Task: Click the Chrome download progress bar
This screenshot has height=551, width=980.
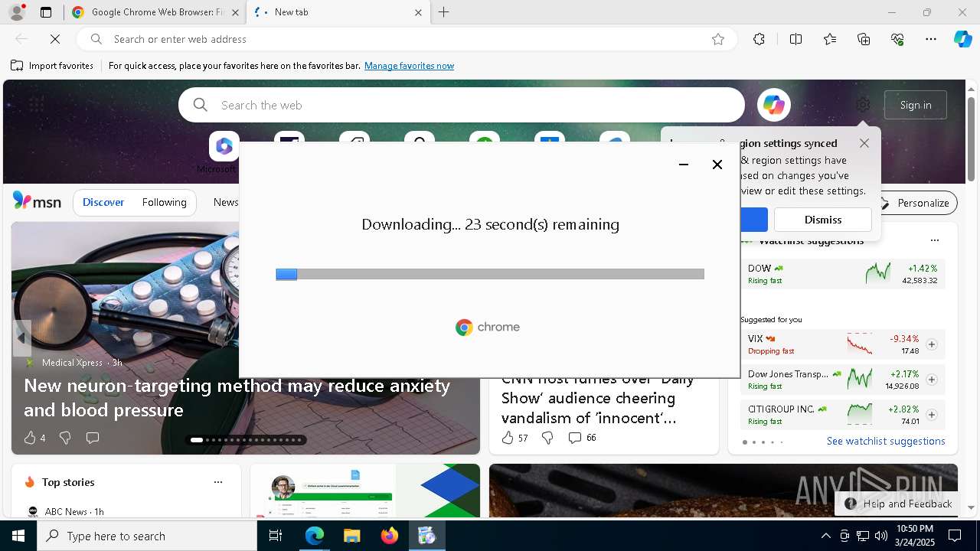Action: [x=490, y=274]
